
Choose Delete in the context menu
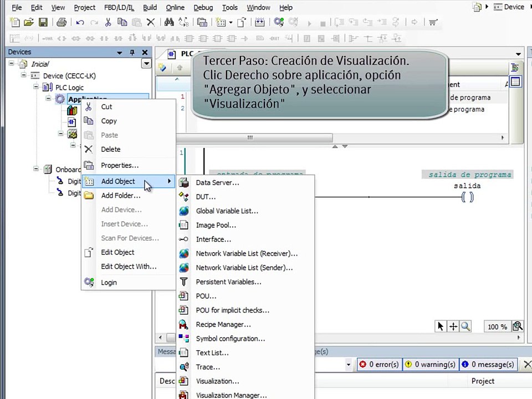click(x=129, y=149)
